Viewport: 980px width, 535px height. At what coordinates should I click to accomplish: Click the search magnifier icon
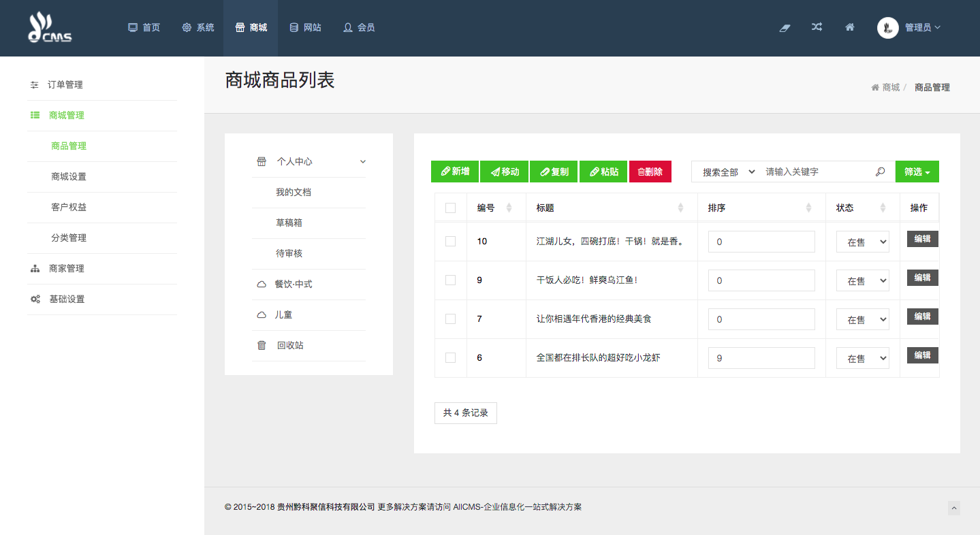[880, 172]
